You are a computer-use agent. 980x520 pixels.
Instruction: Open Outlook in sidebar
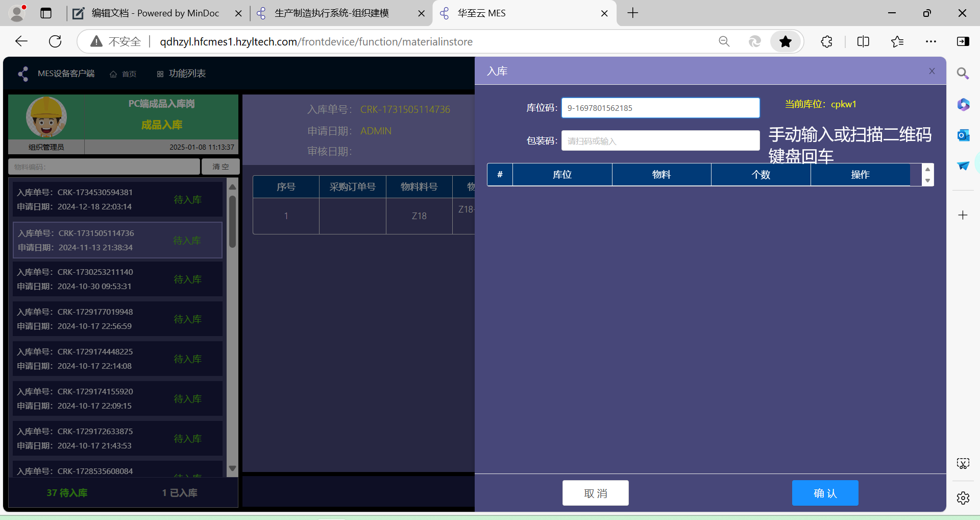(963, 135)
